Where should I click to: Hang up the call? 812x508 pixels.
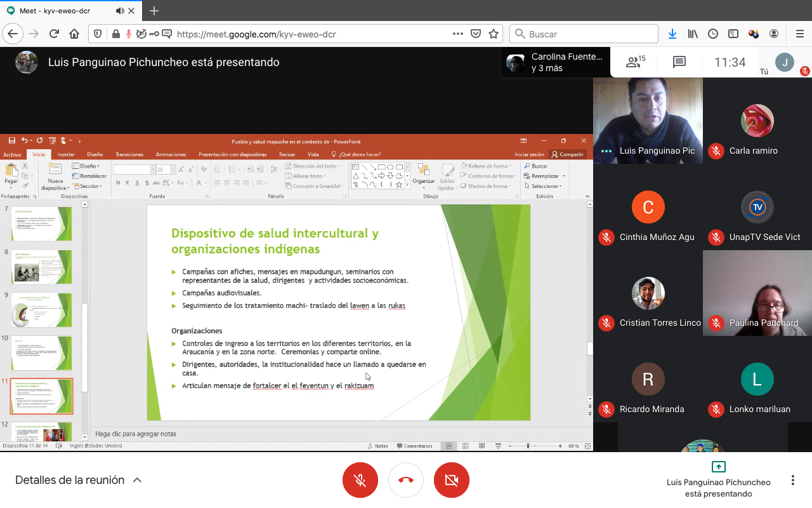[406, 480]
